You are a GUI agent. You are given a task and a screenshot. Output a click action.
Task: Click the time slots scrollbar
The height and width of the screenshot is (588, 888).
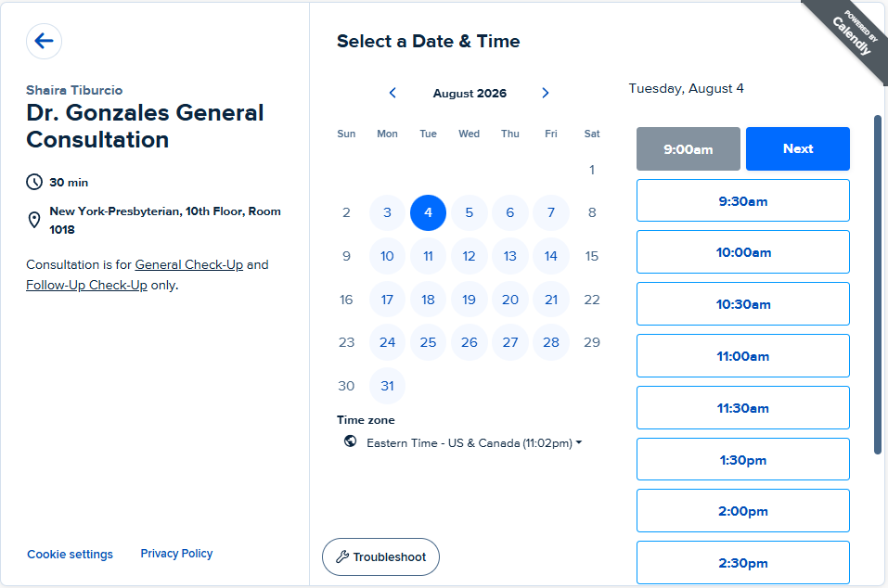coord(878,285)
